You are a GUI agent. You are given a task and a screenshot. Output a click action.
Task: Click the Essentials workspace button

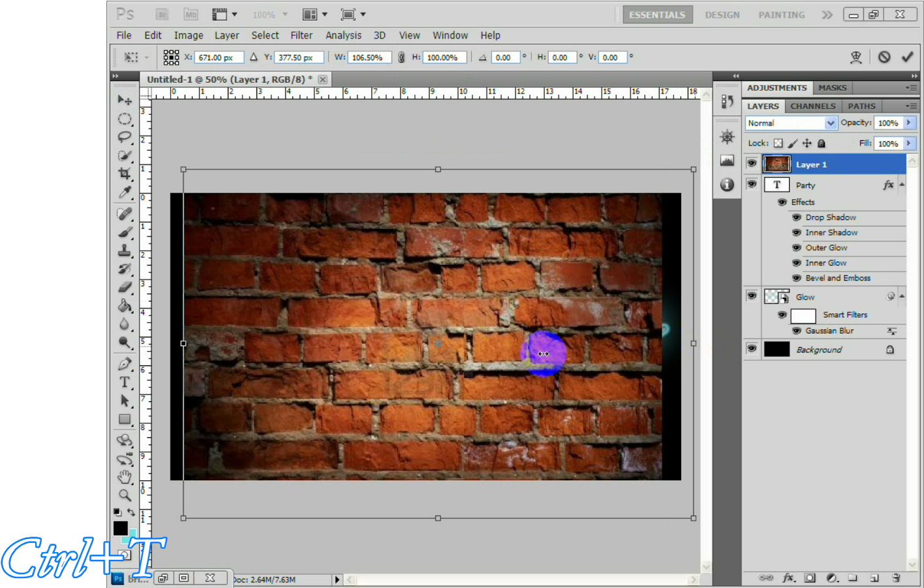(x=656, y=14)
